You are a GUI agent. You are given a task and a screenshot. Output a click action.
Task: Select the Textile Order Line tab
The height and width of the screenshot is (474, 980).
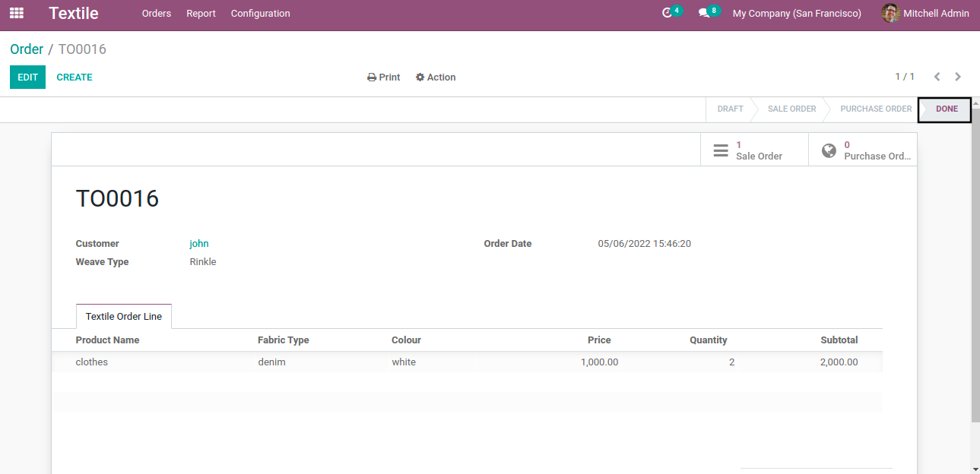pyautogui.click(x=124, y=316)
